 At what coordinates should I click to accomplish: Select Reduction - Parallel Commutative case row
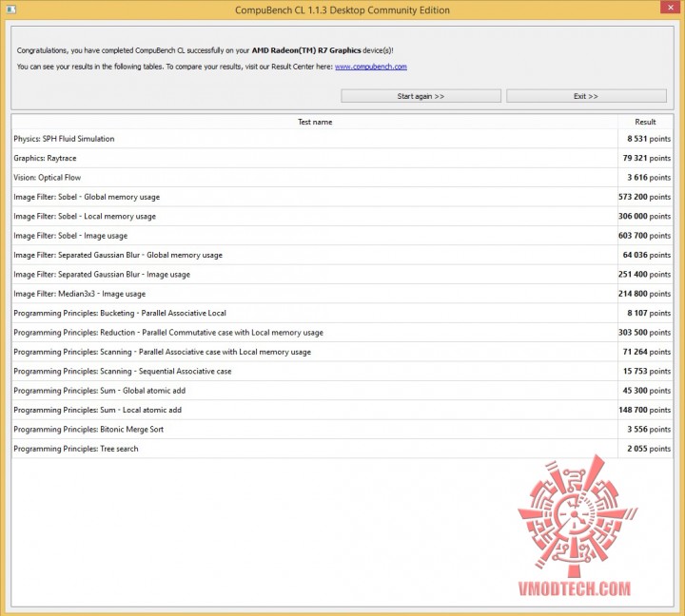coord(342,333)
